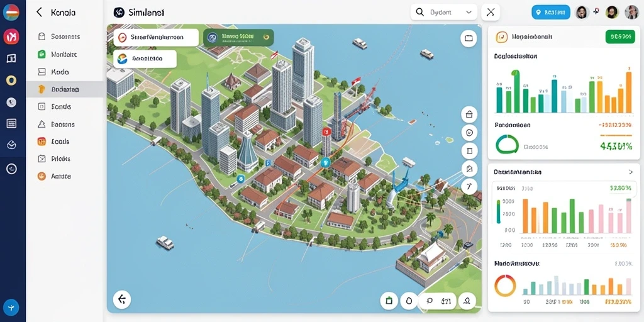
Task: Click the search magnifier icon
Action: 419,13
